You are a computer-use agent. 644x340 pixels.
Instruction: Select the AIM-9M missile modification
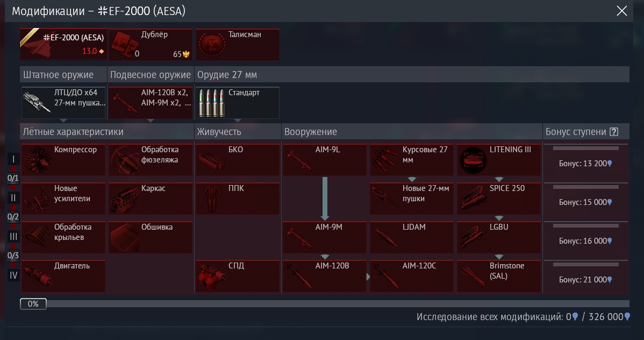coord(325,237)
